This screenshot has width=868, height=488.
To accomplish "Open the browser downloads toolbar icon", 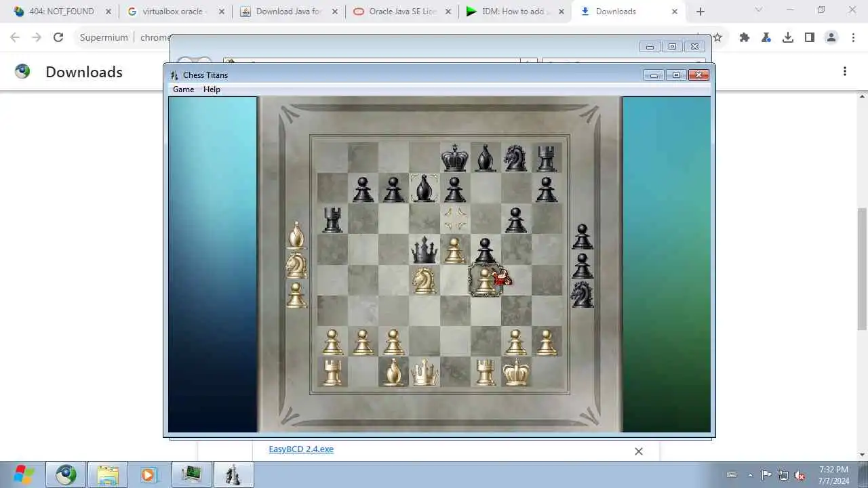I will coord(788,38).
